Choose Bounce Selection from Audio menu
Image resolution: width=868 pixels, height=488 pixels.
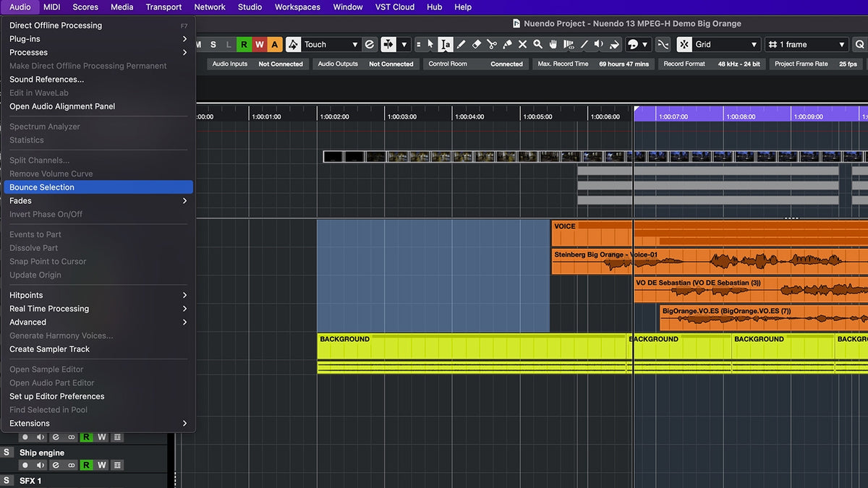98,187
